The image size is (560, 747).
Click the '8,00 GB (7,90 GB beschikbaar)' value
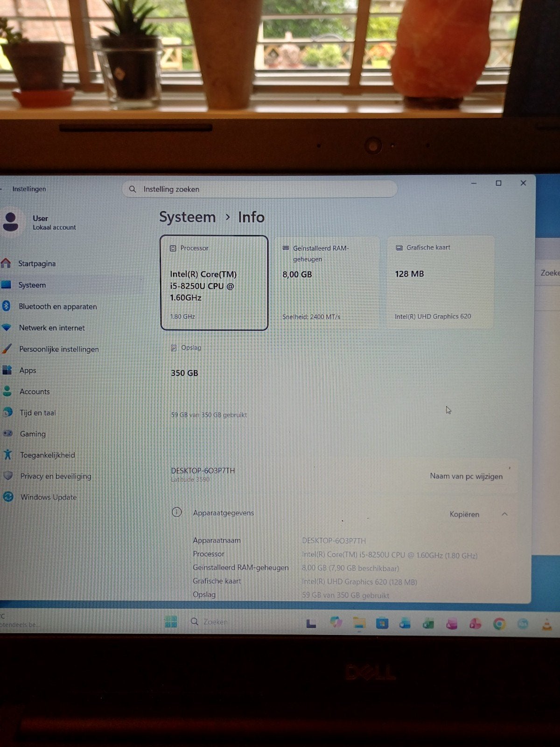(x=350, y=568)
